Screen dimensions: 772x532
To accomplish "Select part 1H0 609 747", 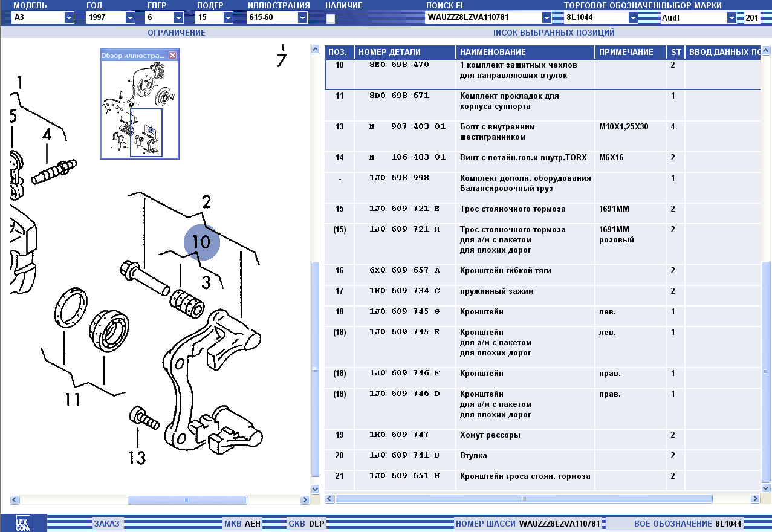I will coord(399,435).
